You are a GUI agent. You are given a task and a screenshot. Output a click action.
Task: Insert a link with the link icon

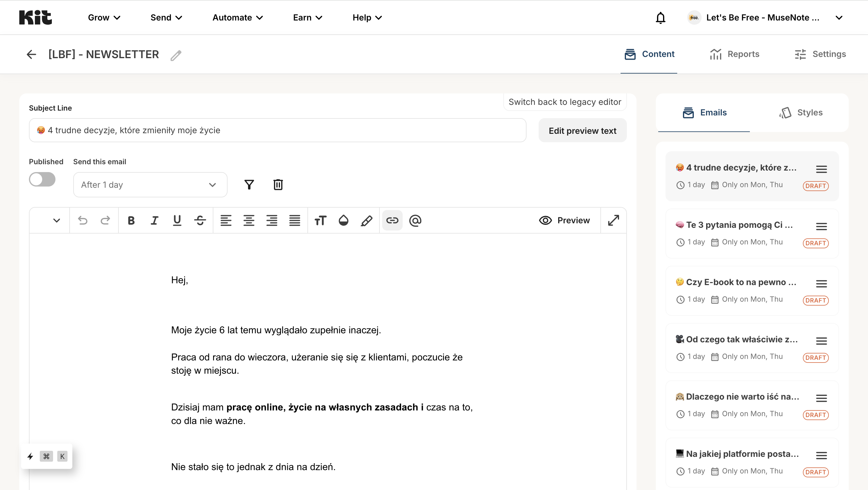click(392, 220)
